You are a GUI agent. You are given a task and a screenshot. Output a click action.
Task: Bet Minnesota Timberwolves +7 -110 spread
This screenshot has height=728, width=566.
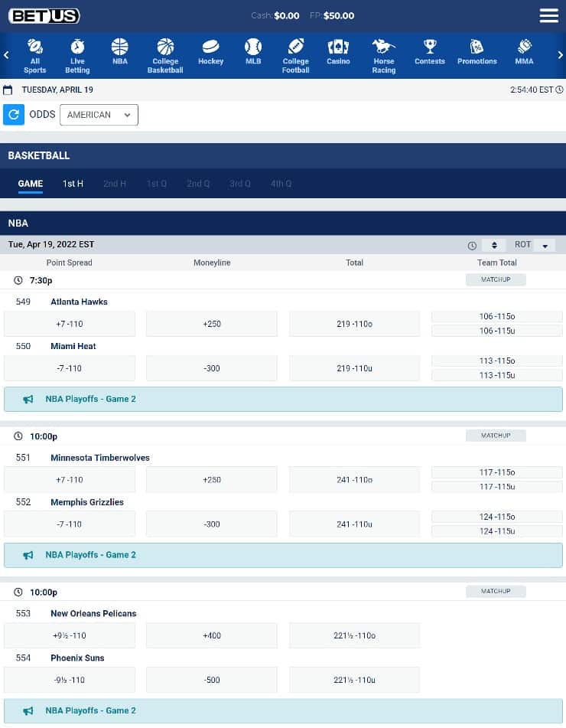tap(70, 480)
